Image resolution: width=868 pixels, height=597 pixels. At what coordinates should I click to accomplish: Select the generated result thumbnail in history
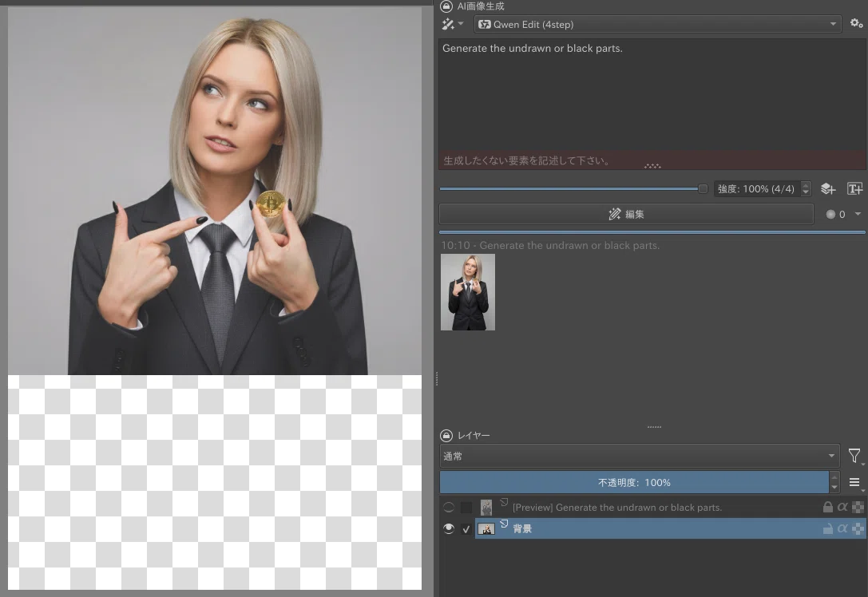coord(468,292)
